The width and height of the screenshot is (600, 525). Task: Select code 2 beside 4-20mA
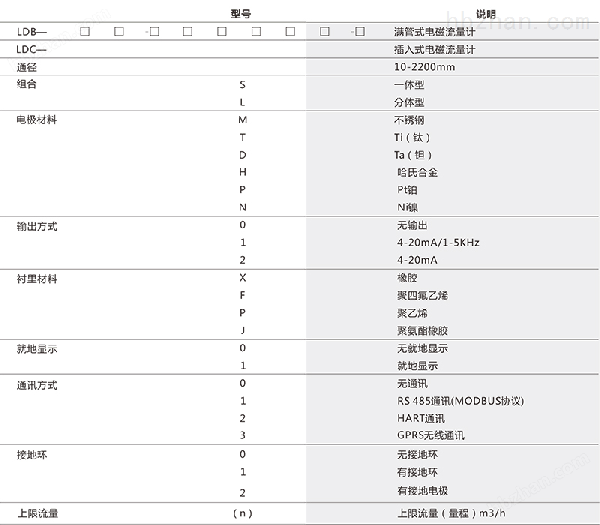(243, 260)
